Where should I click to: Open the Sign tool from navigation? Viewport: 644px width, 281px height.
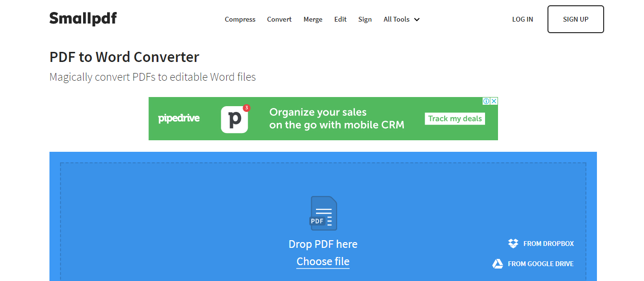point(365,19)
